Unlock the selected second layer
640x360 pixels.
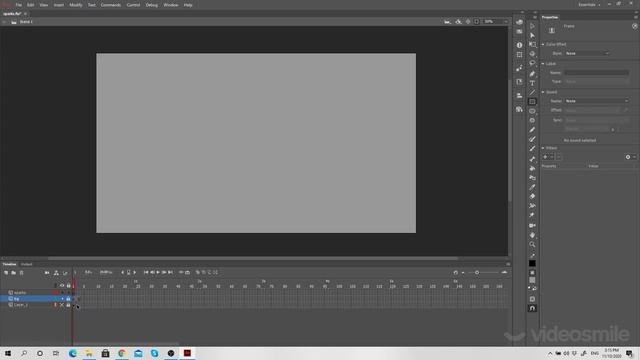pos(68,299)
